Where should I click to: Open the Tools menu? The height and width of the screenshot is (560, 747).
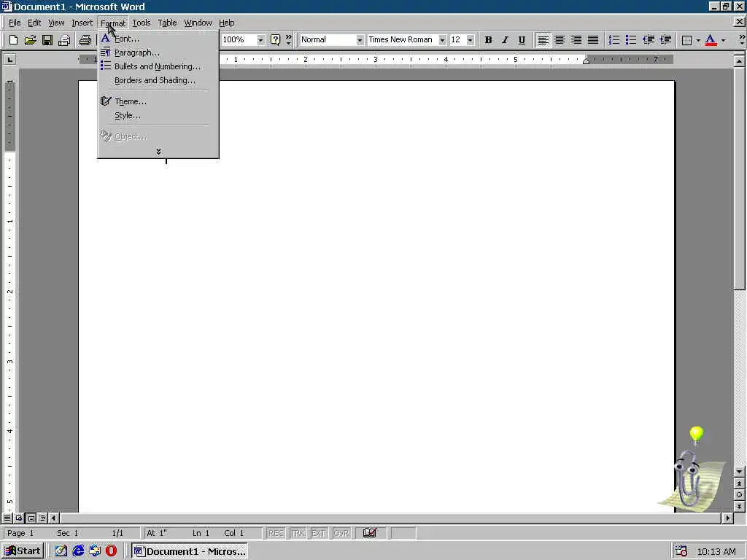(141, 23)
